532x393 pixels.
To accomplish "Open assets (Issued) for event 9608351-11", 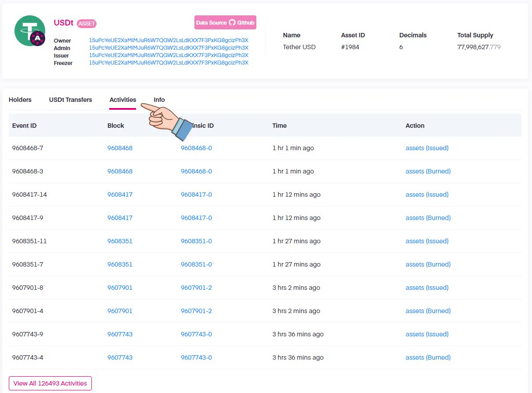I will pos(427,241).
